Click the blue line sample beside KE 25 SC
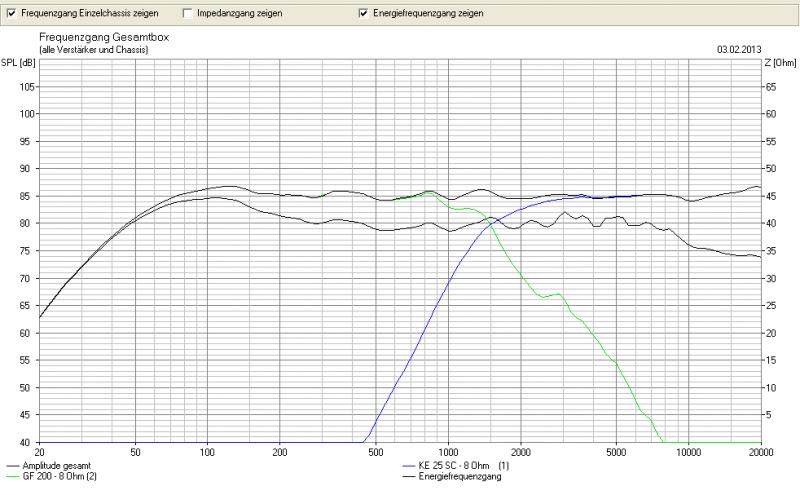800x495 pixels. [409, 465]
